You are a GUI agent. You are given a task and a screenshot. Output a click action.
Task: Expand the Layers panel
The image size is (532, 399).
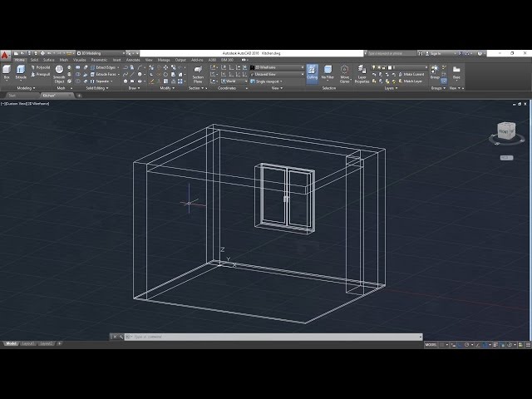tap(391, 88)
